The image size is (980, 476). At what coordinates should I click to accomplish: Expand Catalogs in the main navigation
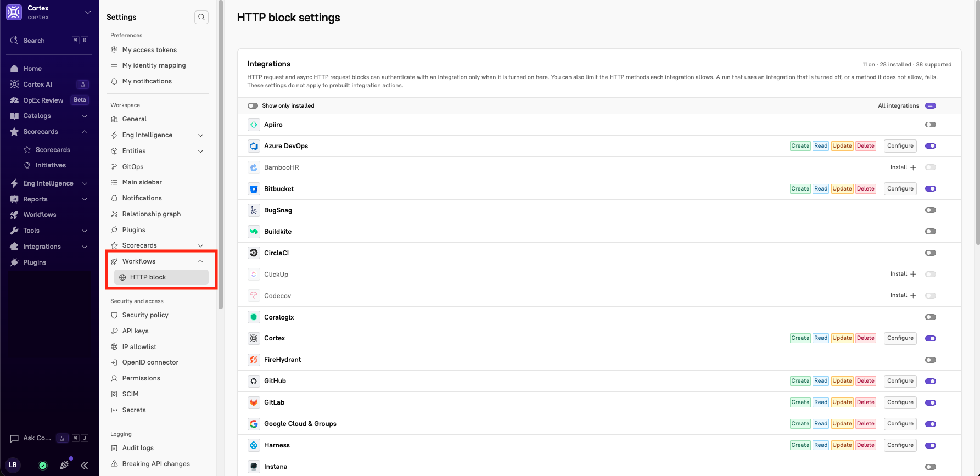tap(85, 116)
